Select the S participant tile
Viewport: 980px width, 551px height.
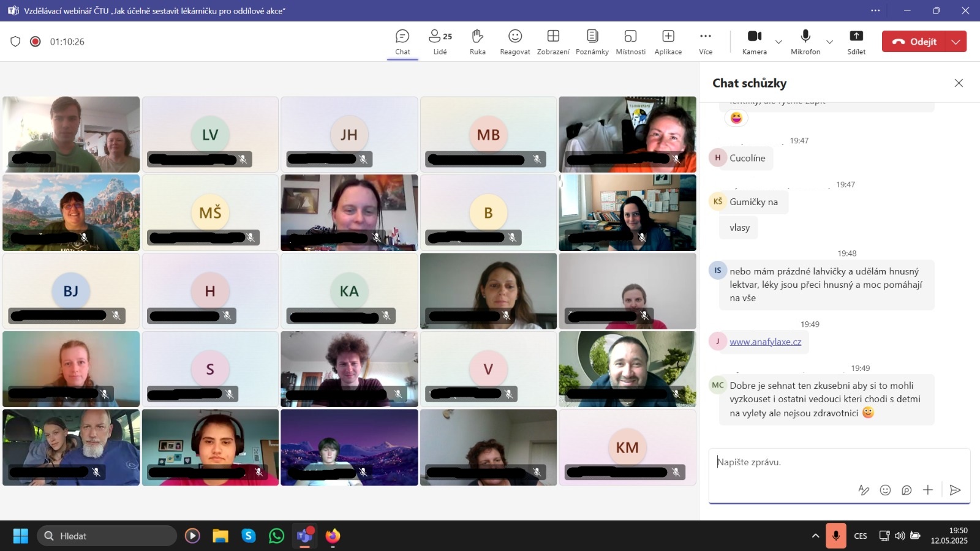210,369
